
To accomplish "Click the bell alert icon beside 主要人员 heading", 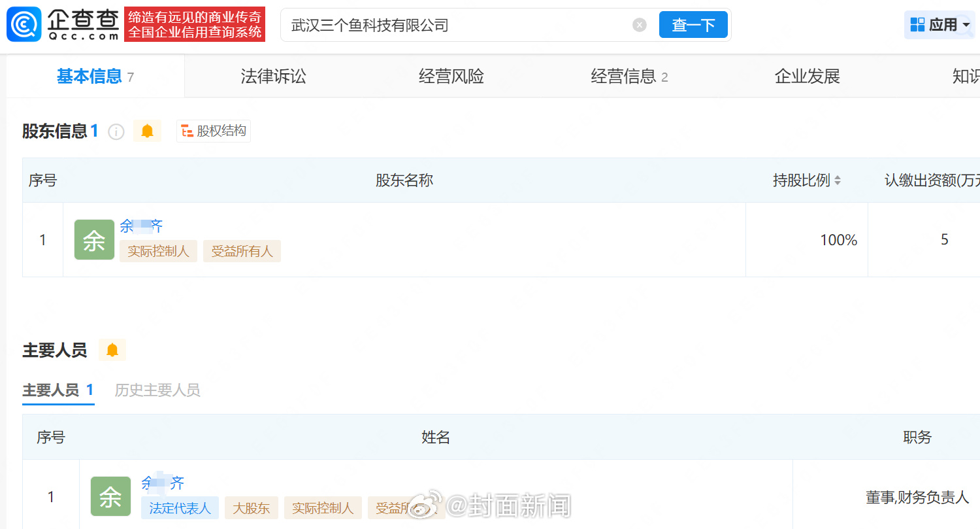I will tap(112, 350).
